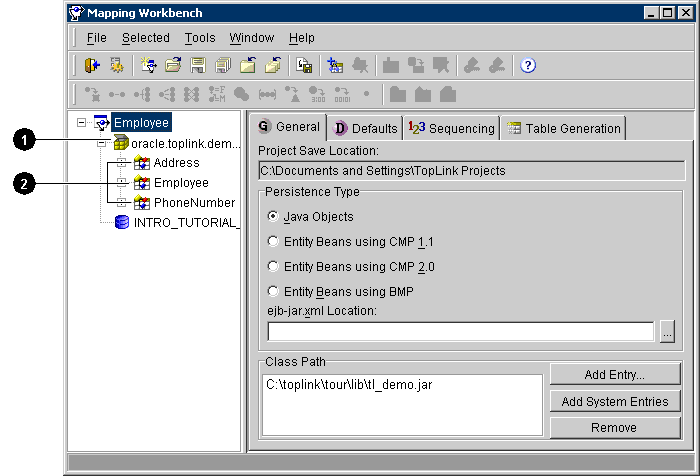Open the File menu
The width and height of the screenshot is (700, 476).
click(x=96, y=38)
